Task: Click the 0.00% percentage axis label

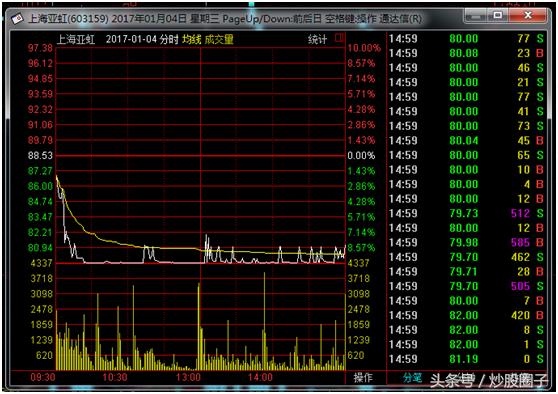Action: (x=361, y=156)
